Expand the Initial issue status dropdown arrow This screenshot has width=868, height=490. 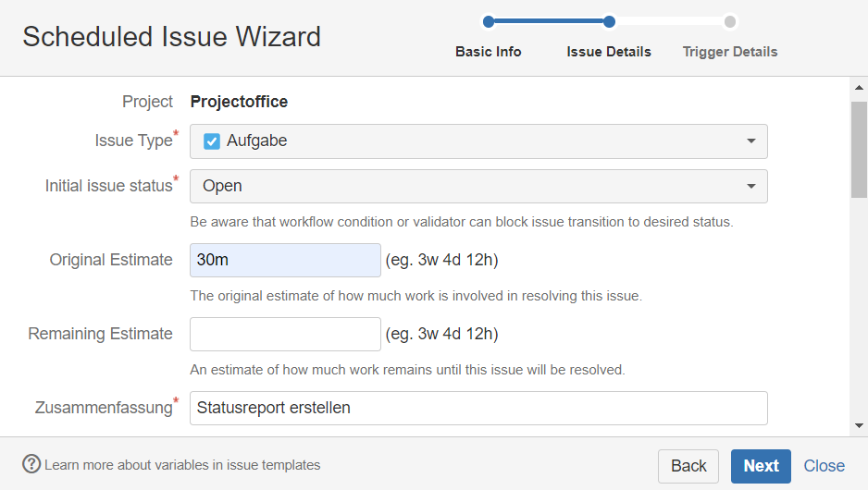point(751,187)
